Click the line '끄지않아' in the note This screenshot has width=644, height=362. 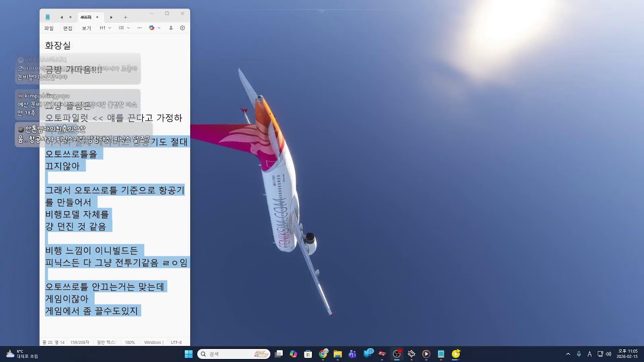[x=62, y=166]
